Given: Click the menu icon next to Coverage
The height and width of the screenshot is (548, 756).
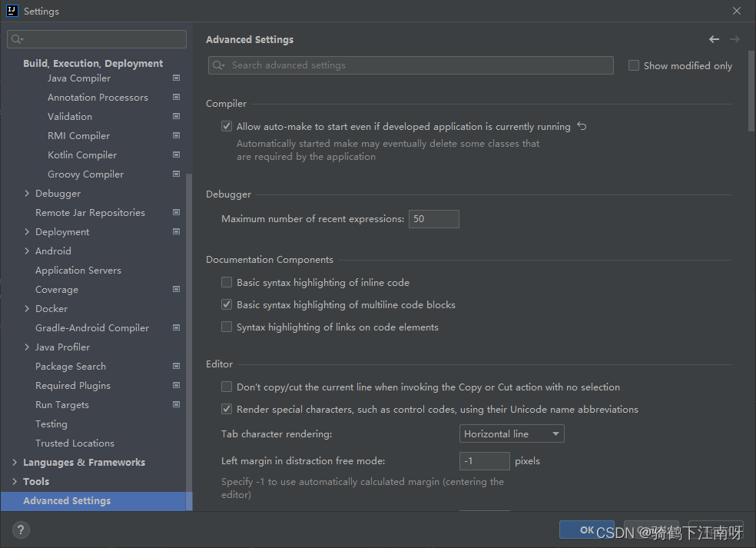Looking at the screenshot, I should (x=176, y=289).
